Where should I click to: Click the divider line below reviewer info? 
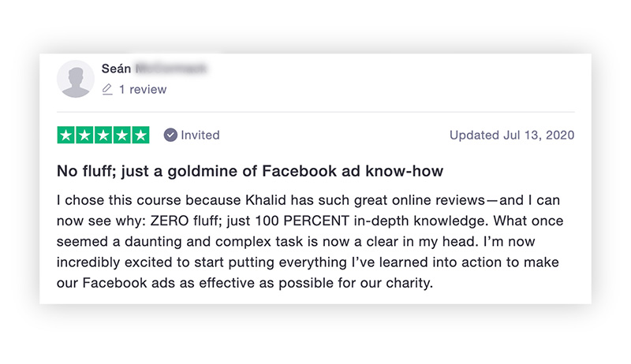[x=315, y=112]
